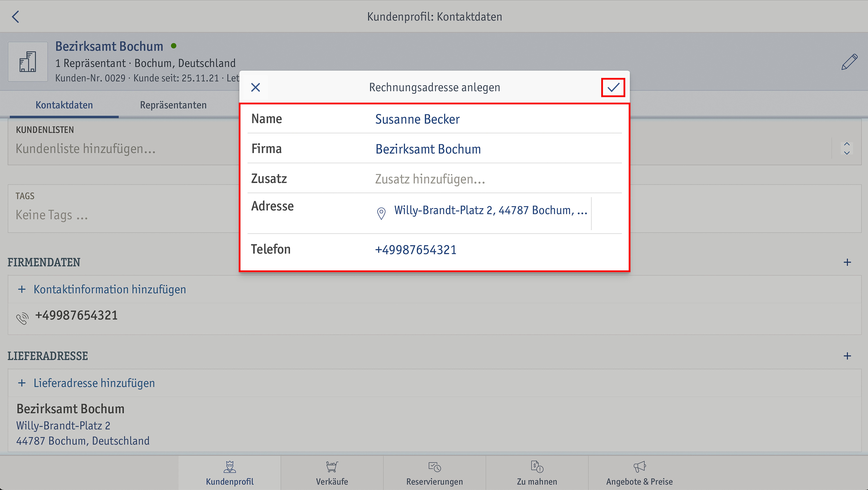The width and height of the screenshot is (868, 490).
Task: Click Lieferadresse hinzufügen link
Action: click(94, 383)
